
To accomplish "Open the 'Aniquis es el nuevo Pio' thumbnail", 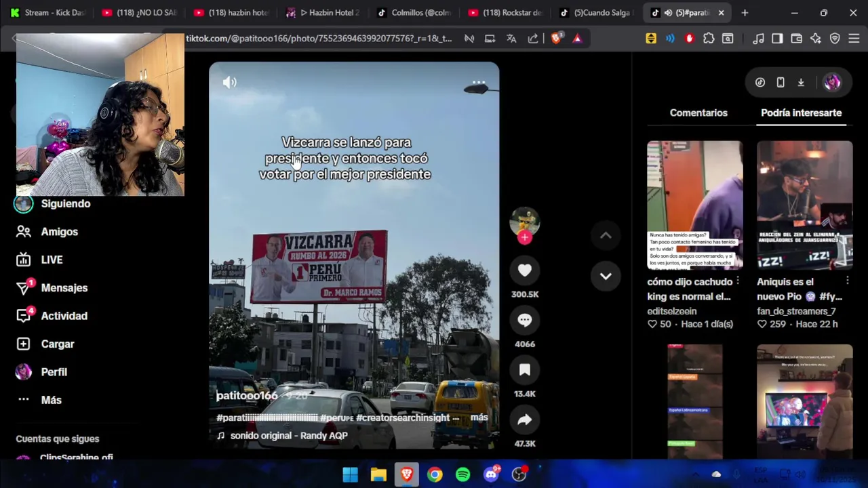I will (x=804, y=205).
